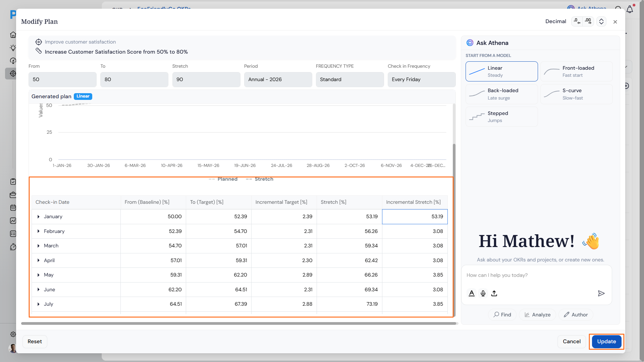The image size is (644, 362).
Task: Expand the May row
Action: 39,275
